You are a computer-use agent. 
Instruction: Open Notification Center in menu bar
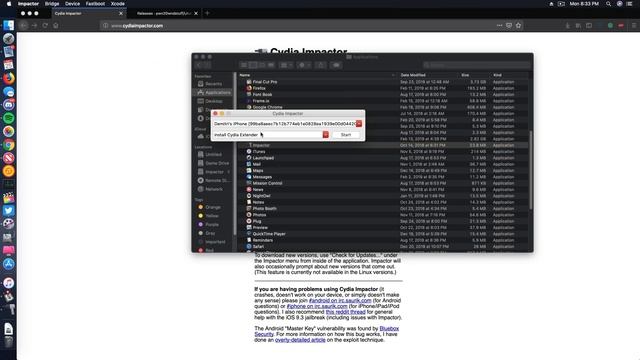pyautogui.click(x=629, y=4)
